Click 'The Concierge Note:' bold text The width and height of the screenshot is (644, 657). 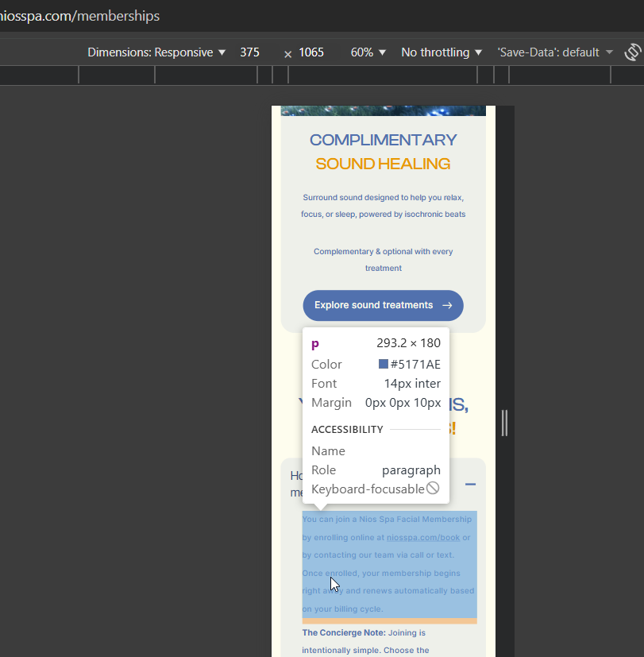[344, 632]
